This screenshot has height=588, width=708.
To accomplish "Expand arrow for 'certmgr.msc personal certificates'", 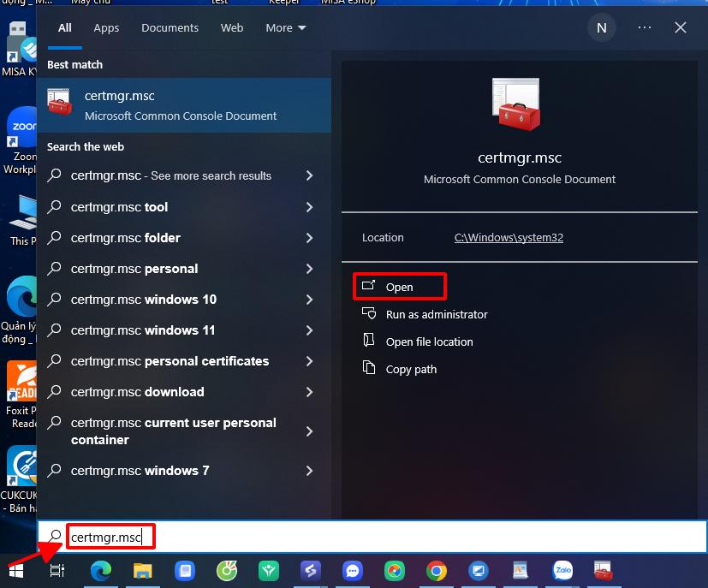I will tap(309, 361).
